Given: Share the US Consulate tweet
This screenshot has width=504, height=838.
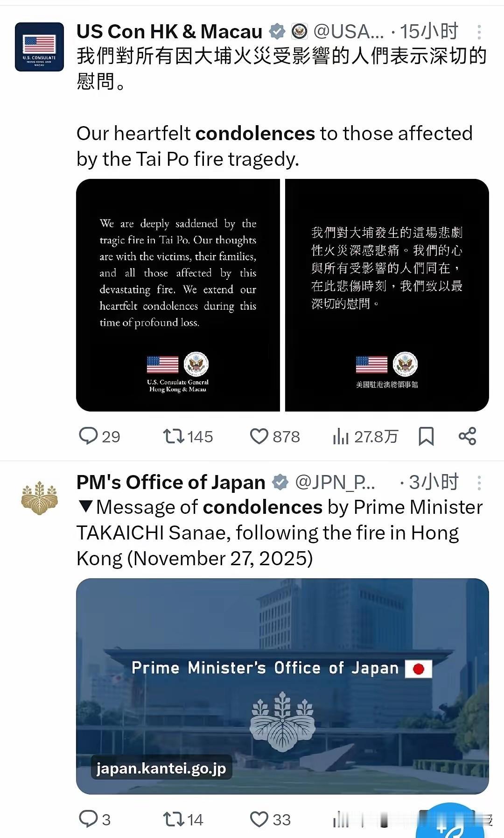Looking at the screenshot, I should [x=467, y=436].
